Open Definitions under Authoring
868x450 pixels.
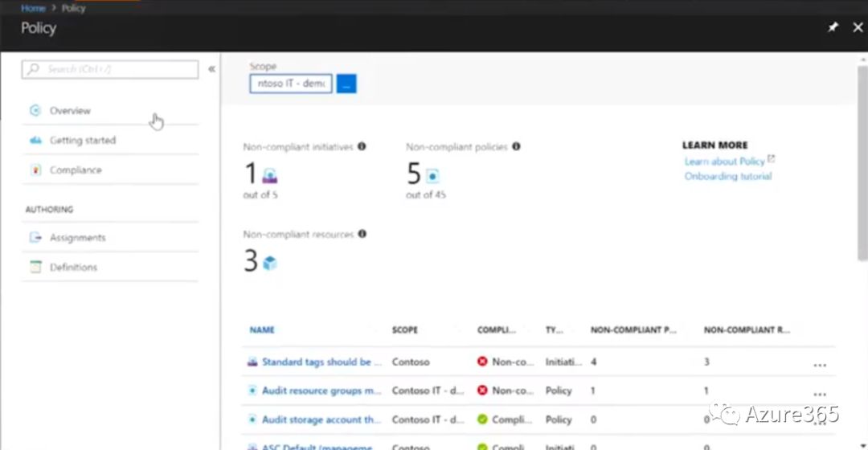pyautogui.click(x=73, y=268)
